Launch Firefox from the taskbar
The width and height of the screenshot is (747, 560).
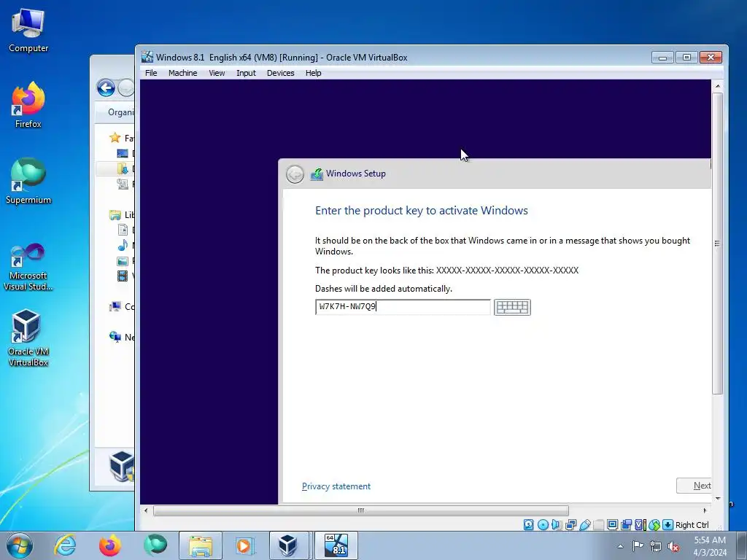110,545
